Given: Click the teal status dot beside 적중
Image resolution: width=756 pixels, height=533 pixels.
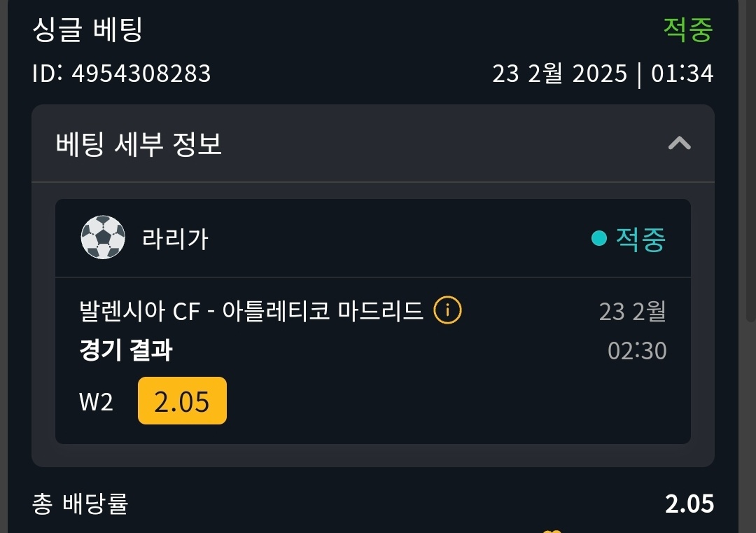Looking at the screenshot, I should 598,239.
